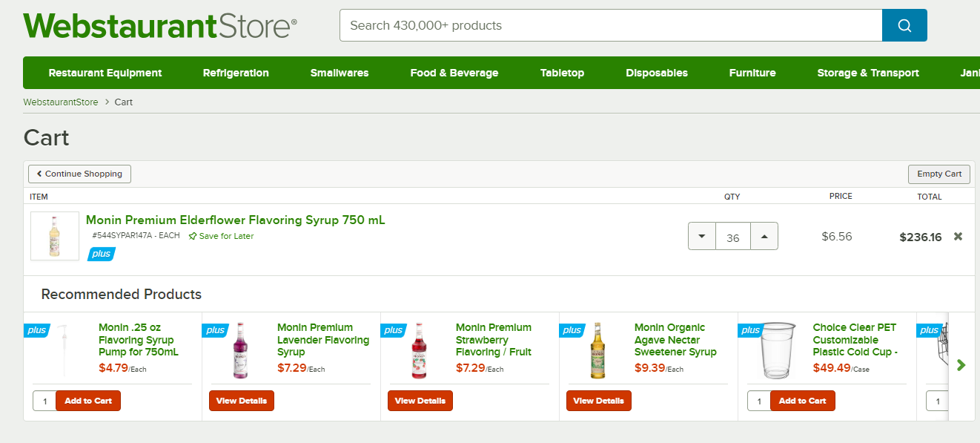Open Monin Premium Lavender Flavoring Syrup link
Screen dimensions: 980x443
click(323, 340)
